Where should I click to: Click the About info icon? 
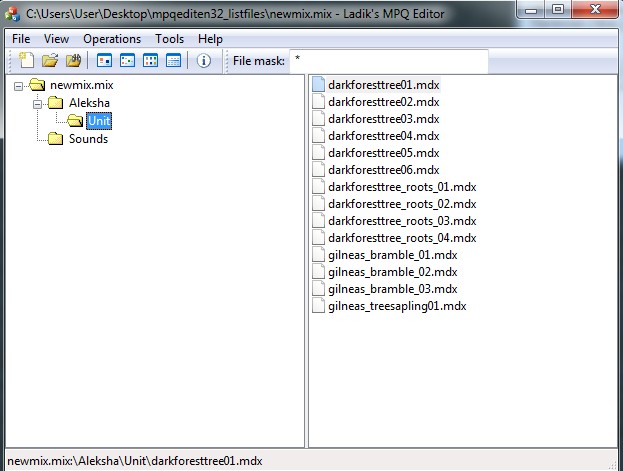pos(204,60)
